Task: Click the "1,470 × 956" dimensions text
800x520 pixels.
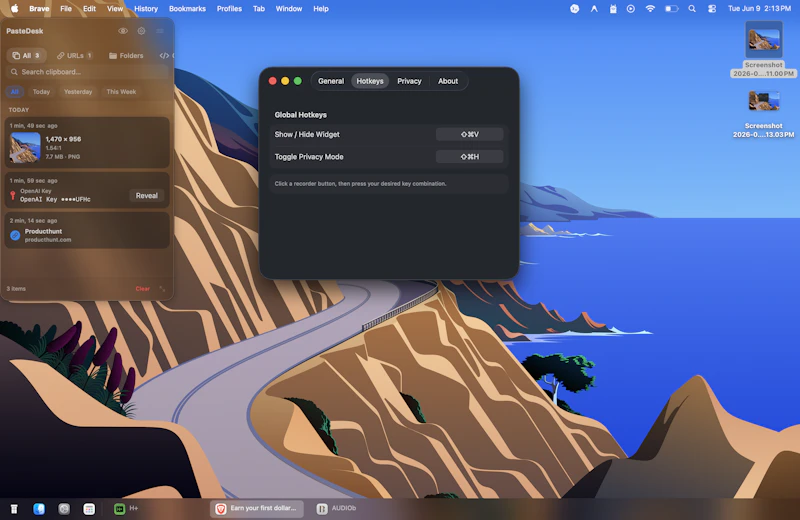Action: (63, 139)
